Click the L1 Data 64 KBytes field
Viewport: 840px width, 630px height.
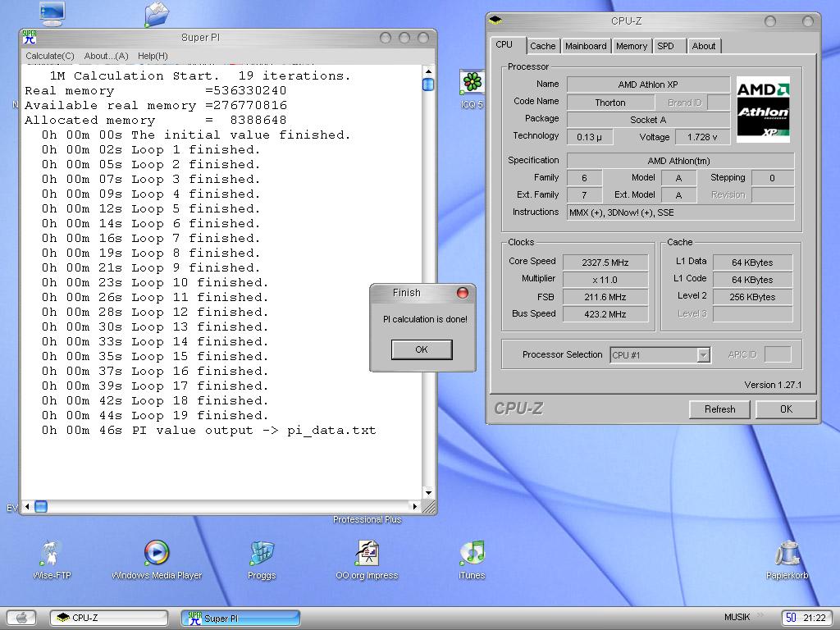coord(752,262)
